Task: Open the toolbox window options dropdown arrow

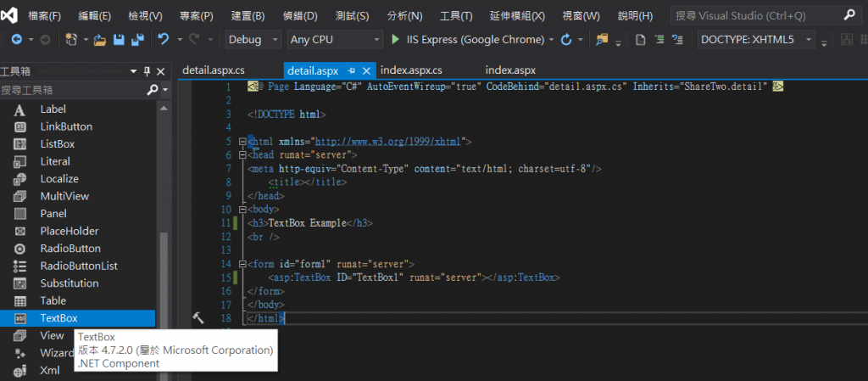Action: pos(133,71)
